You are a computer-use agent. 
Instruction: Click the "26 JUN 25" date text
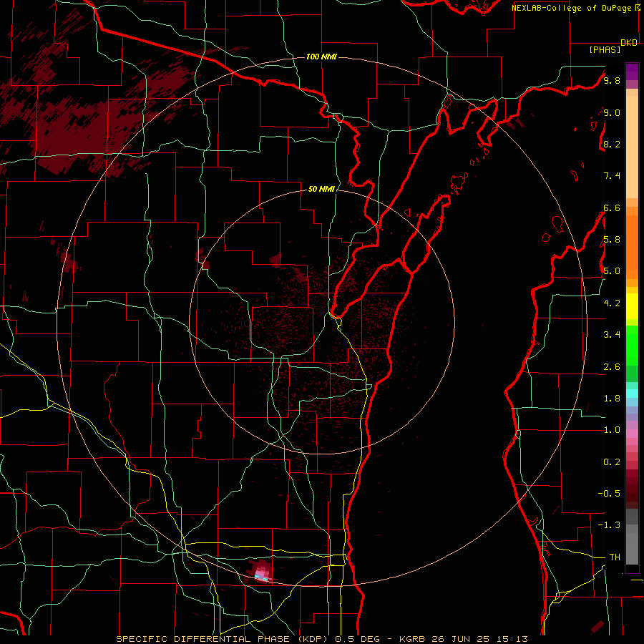coord(460,639)
